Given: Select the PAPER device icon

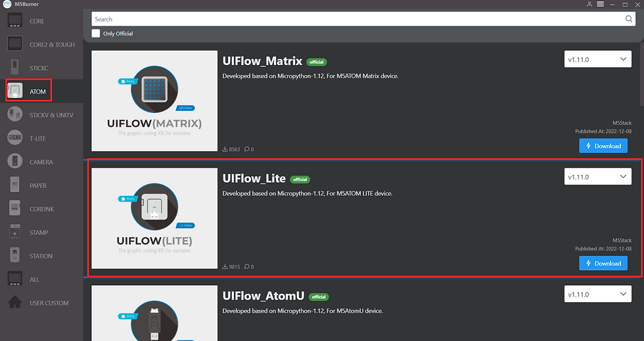Looking at the screenshot, I should coord(14,185).
